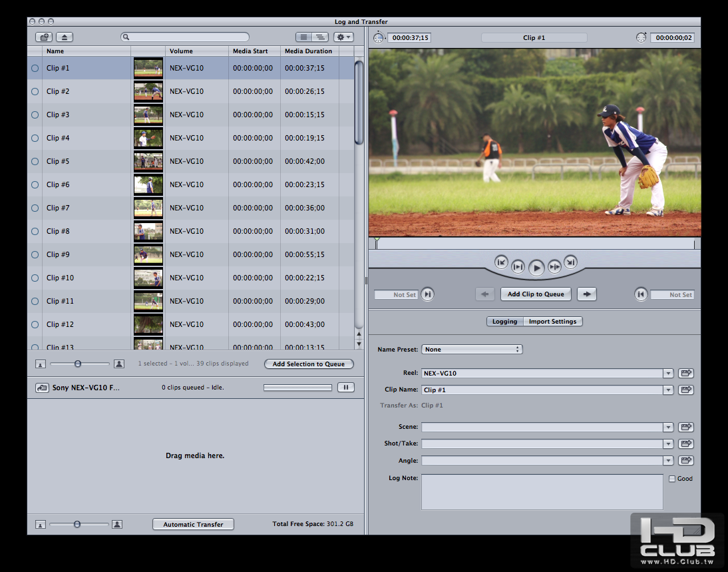Click the Automatic Transfer button
Viewport: 728px width, 572px height.
coord(193,524)
